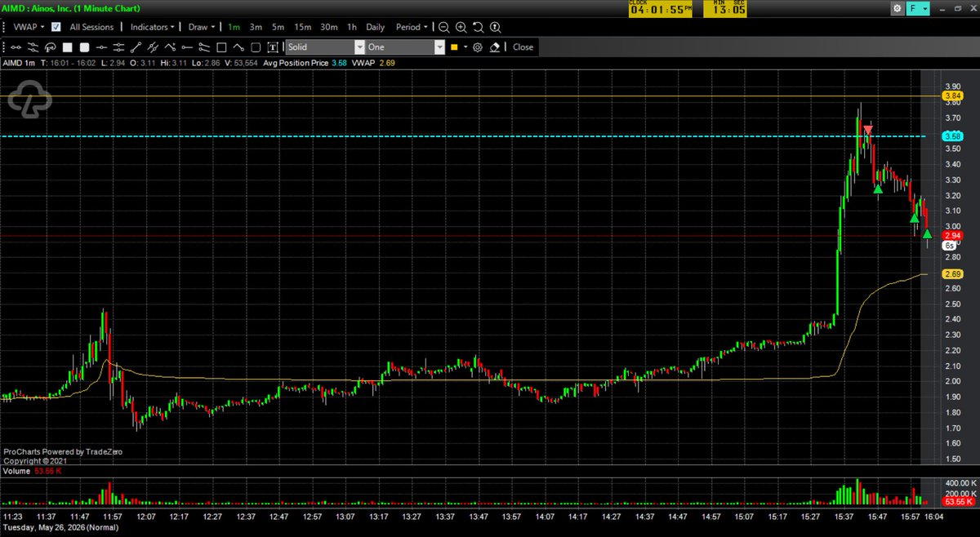Select the Fibonacci arc drawing tool

pos(51,47)
